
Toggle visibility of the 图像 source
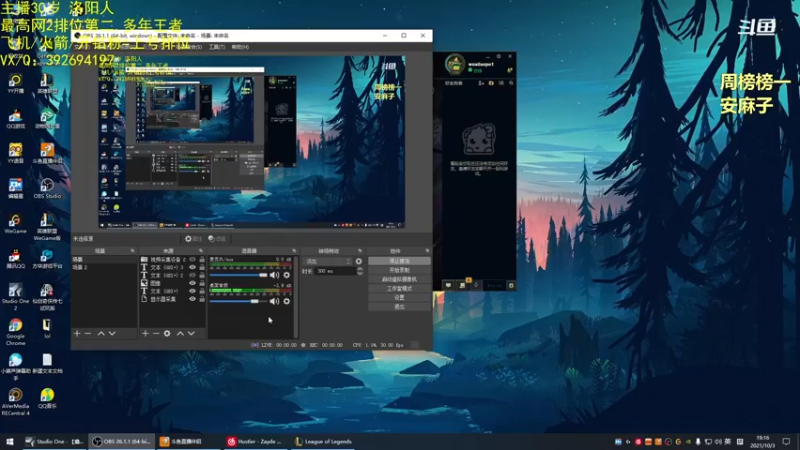192,283
